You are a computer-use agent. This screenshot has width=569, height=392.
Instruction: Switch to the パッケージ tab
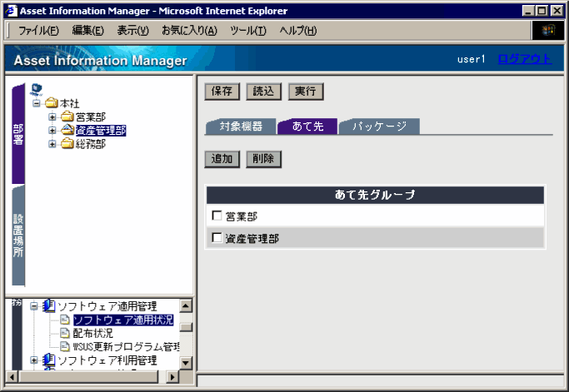point(379,127)
